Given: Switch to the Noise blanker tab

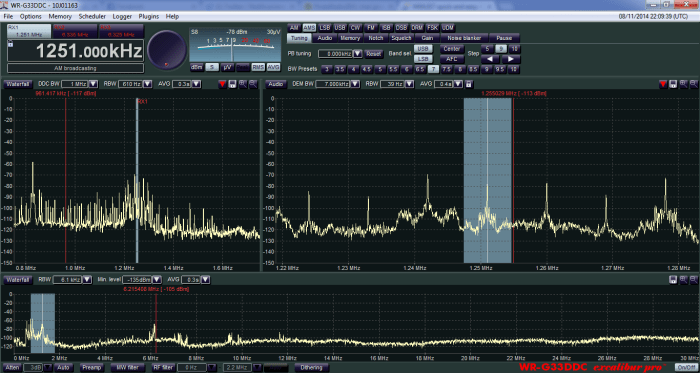Looking at the screenshot, I should [464, 38].
